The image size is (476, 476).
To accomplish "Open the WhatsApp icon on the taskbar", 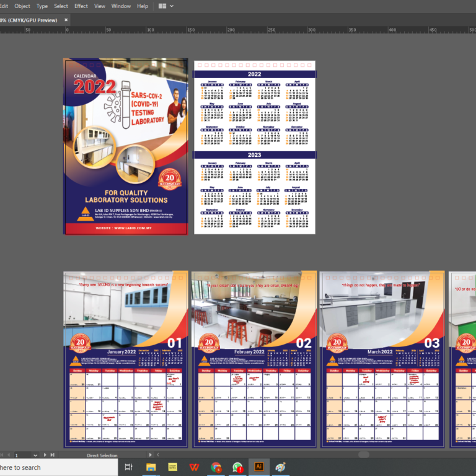I will (x=237, y=467).
